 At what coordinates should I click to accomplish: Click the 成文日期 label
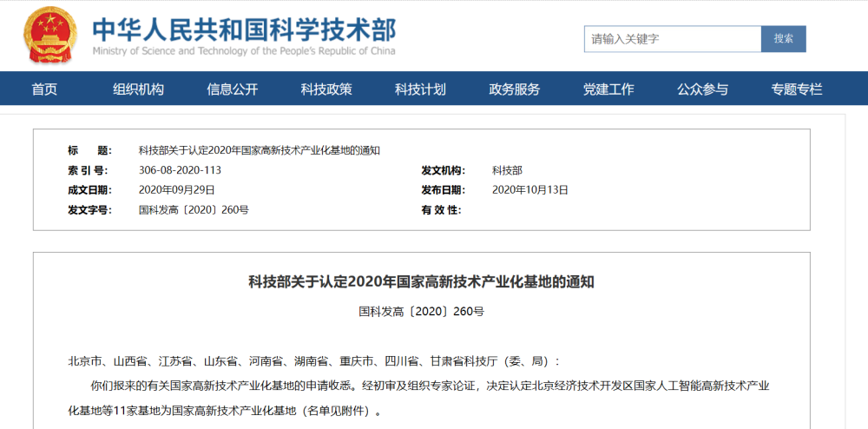point(89,190)
